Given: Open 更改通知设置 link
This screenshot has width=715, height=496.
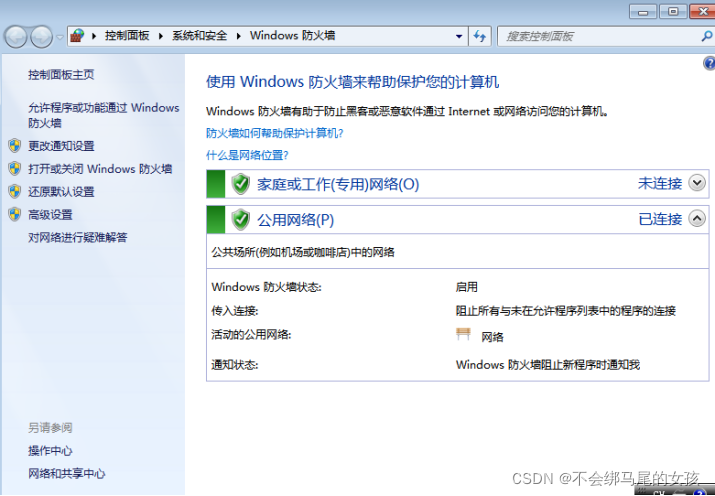Looking at the screenshot, I should [61, 146].
